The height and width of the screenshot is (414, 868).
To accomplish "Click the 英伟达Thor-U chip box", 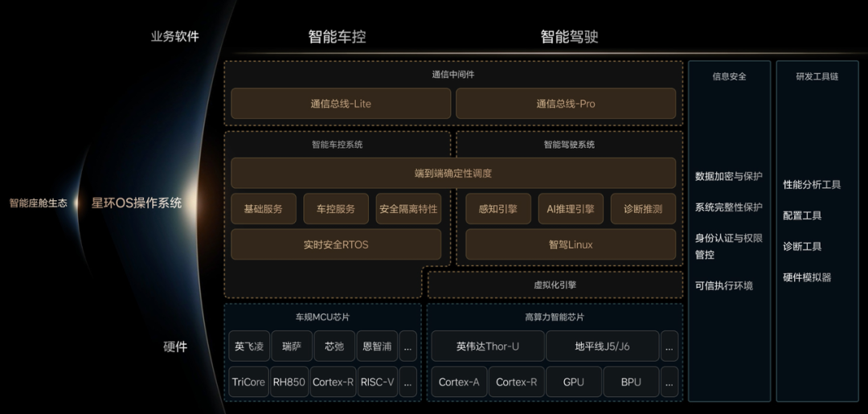I will coord(488,346).
